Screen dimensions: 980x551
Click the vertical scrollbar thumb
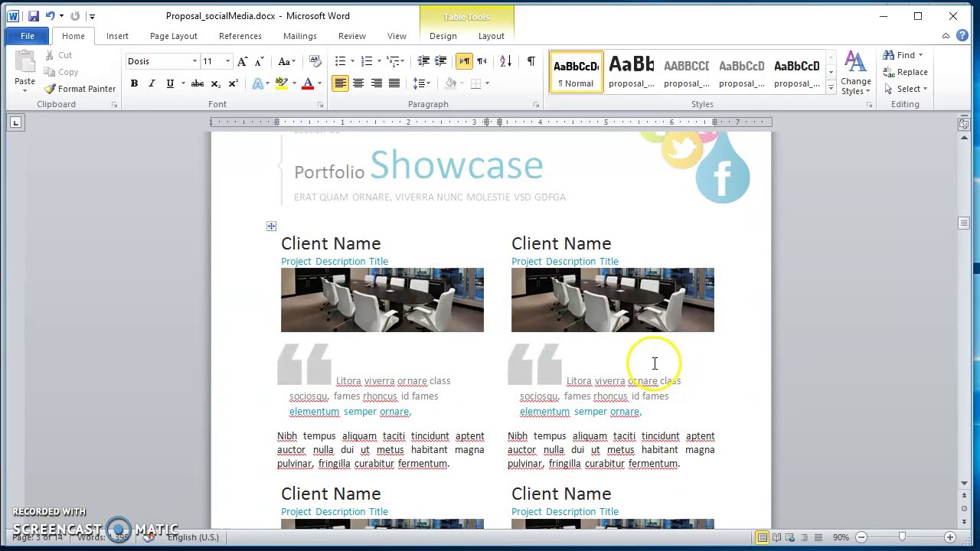pyautogui.click(x=964, y=223)
